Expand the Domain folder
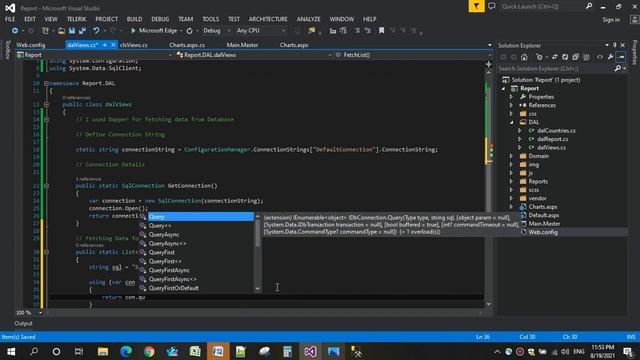The image size is (640, 360). [x=511, y=156]
